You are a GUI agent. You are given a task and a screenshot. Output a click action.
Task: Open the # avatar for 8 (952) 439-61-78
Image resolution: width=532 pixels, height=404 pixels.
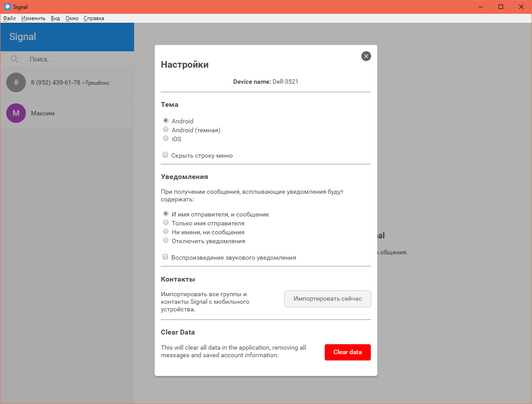pyautogui.click(x=16, y=82)
